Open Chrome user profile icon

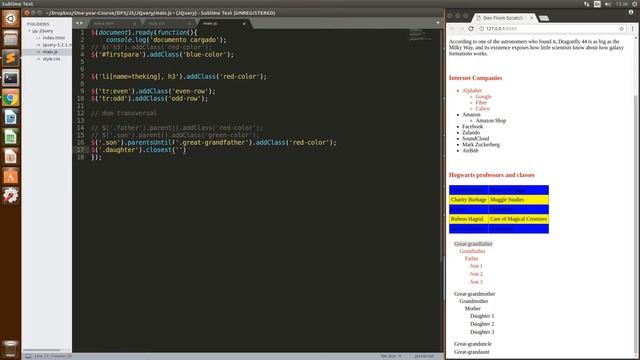point(631,12)
